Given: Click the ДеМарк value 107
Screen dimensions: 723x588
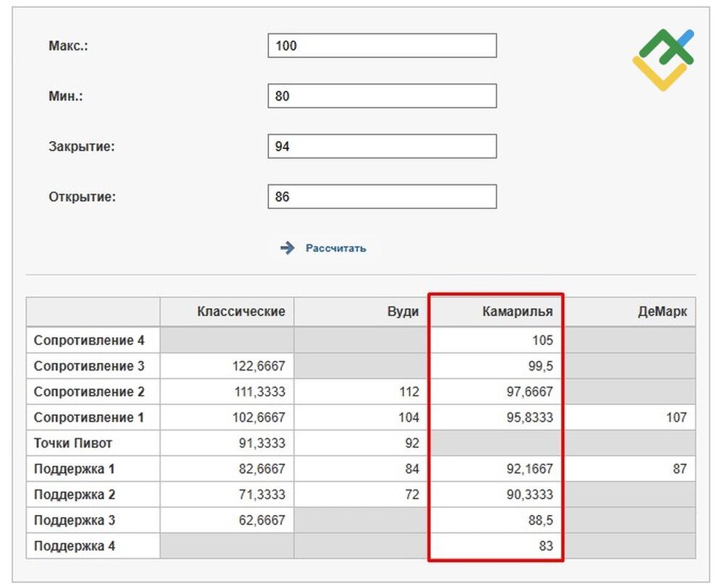Looking at the screenshot, I should 677,417.
